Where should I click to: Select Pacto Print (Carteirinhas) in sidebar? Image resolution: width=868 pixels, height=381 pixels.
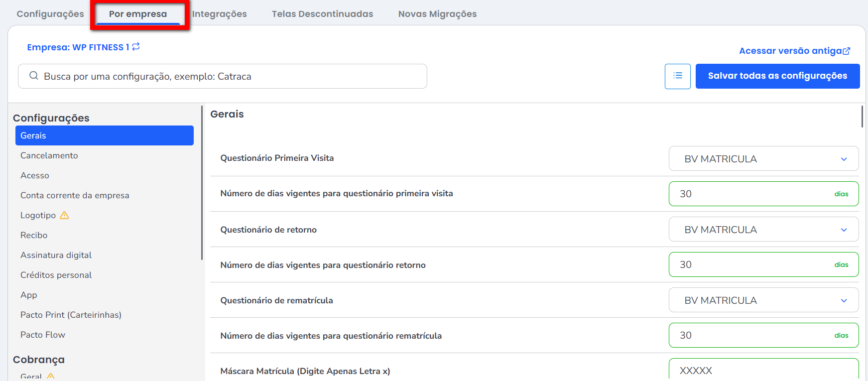click(71, 315)
